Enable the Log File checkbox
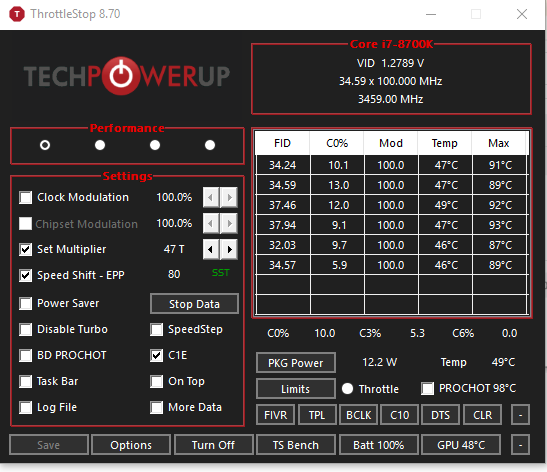The height and width of the screenshot is (472, 547). click(25, 407)
